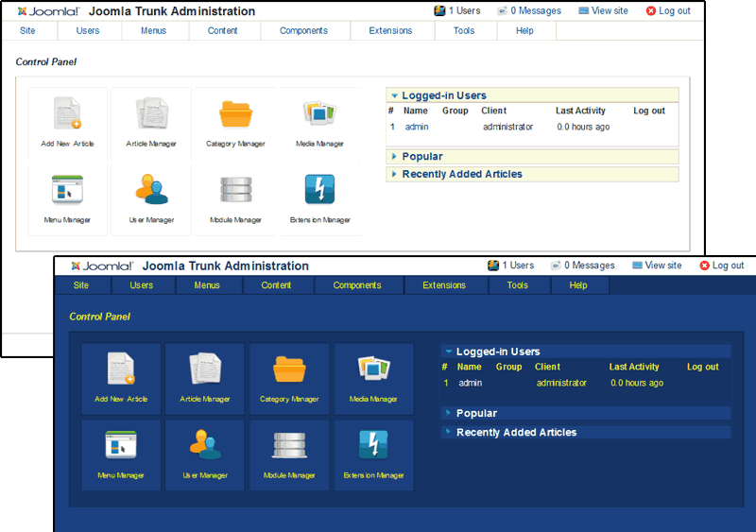
Task: Click Media Manager icon in light-themed panel
Action: pos(318,115)
